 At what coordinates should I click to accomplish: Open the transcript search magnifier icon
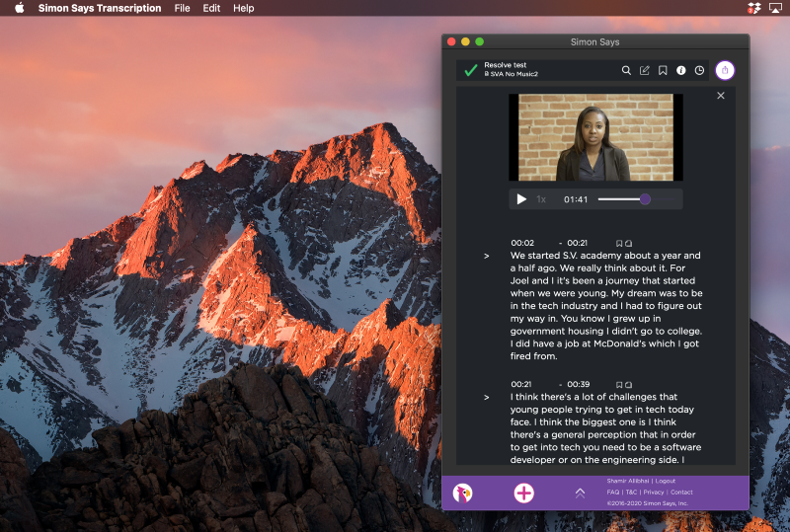[x=626, y=70]
